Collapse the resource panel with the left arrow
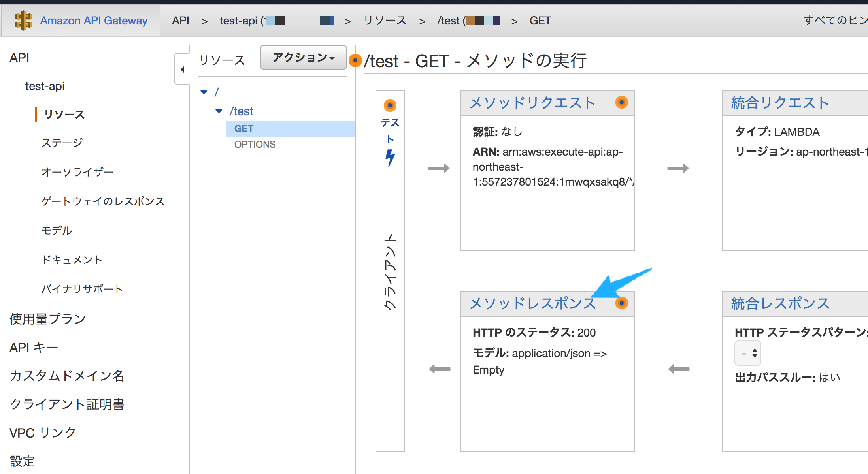Screen dimensions: 868x474 coord(182,70)
